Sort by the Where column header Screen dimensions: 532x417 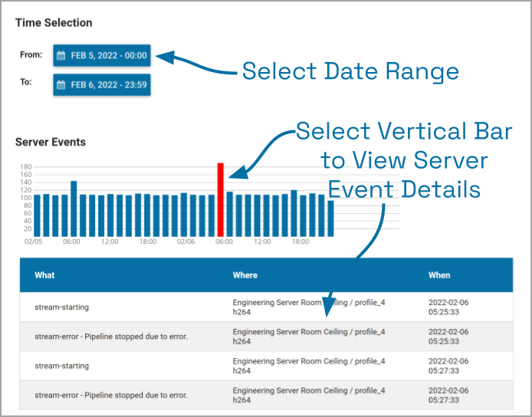pos(245,275)
